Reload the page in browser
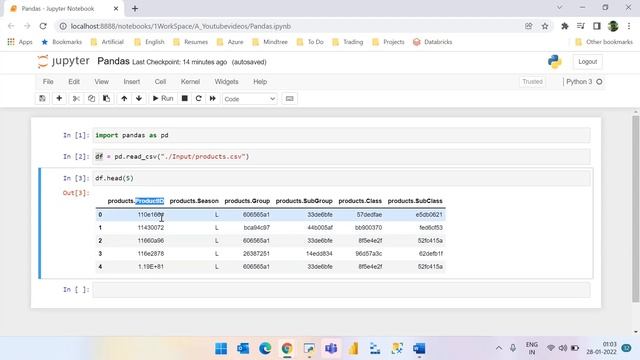The image size is (640, 360). pyautogui.click(x=43, y=26)
